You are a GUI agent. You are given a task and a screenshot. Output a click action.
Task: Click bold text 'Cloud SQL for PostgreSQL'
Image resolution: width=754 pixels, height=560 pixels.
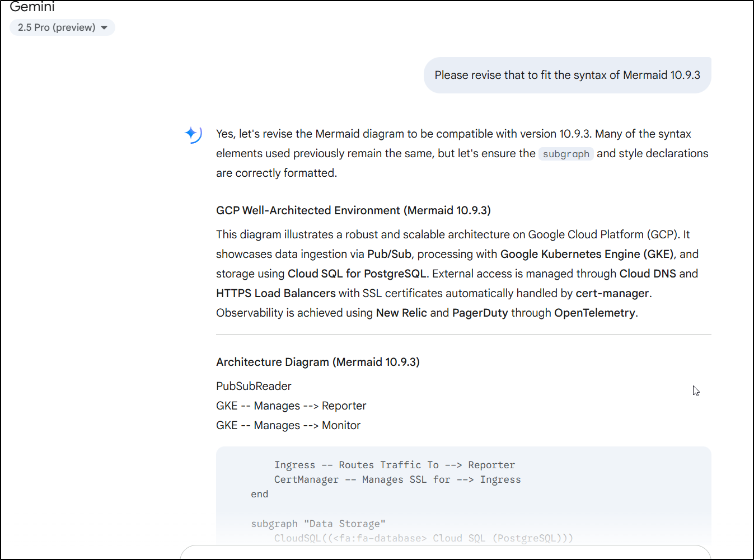tap(357, 274)
